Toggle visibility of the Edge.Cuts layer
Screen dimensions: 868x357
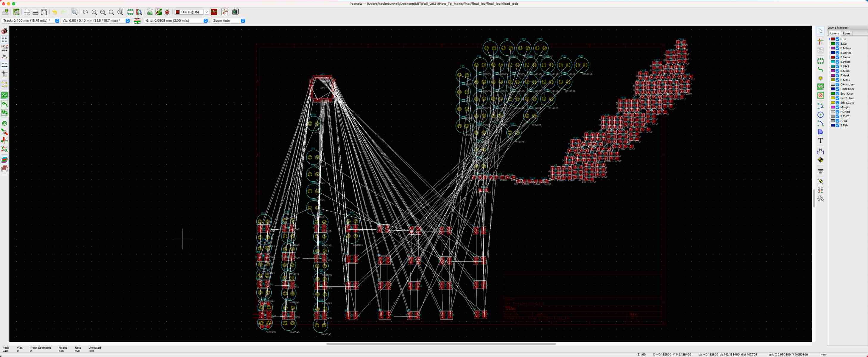click(837, 103)
